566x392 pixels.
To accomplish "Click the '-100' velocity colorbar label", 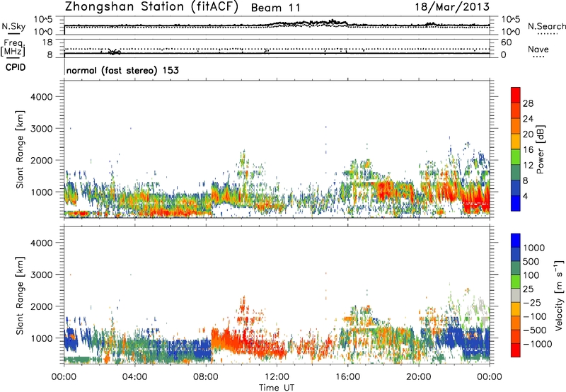I will [534, 316].
